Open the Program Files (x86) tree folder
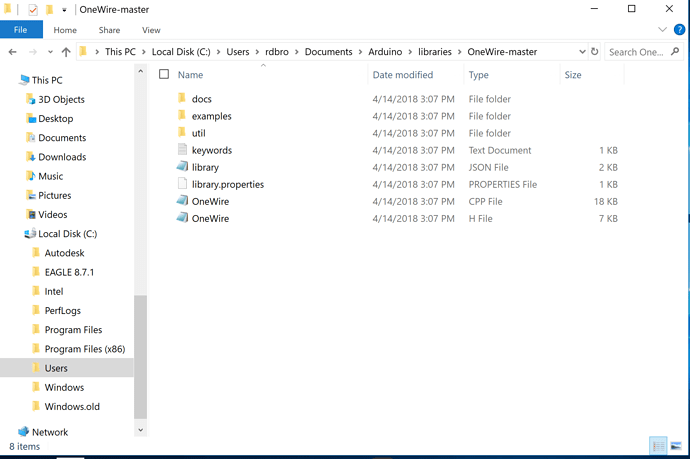Screen dimensions: 690x459 click(x=84, y=349)
